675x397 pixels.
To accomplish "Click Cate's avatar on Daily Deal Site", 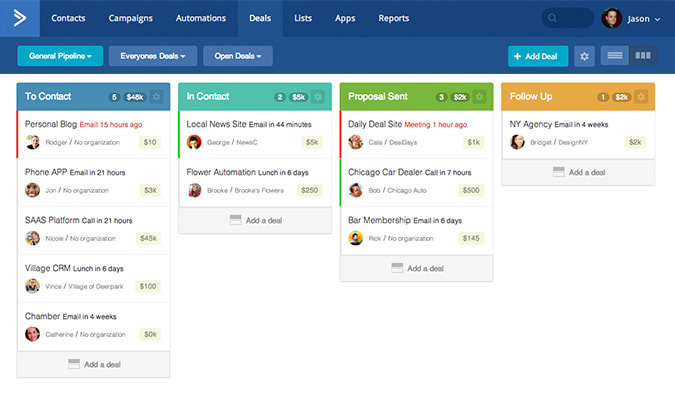I will click(356, 142).
